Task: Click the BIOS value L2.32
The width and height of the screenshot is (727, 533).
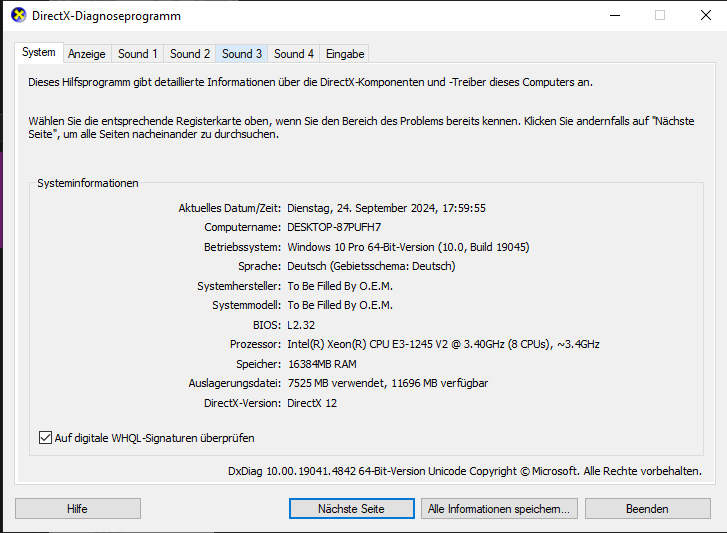Action: tap(301, 325)
